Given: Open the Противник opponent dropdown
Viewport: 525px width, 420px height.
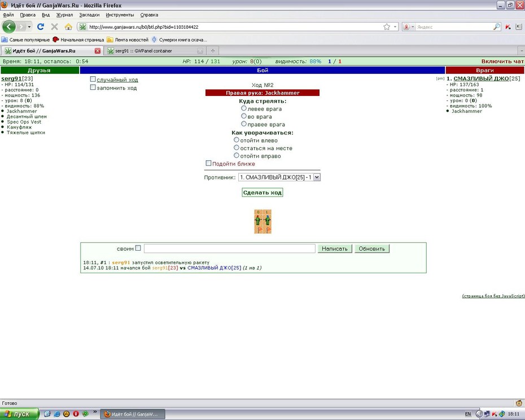Looking at the screenshot, I should click(279, 177).
